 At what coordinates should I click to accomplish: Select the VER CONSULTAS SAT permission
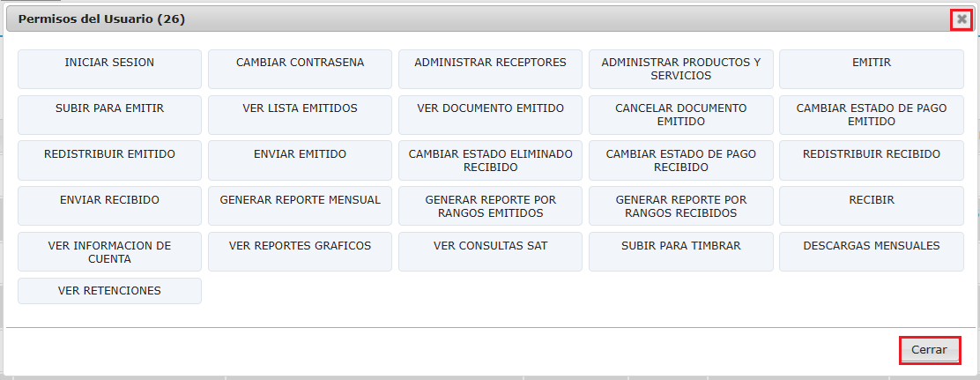click(490, 251)
